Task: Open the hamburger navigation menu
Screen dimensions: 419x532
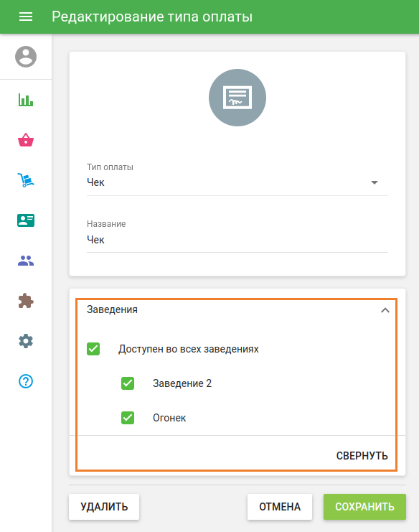Action: (x=26, y=17)
